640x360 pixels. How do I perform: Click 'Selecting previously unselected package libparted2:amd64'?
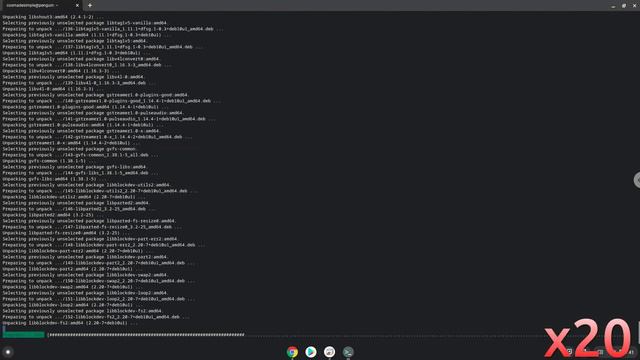pyautogui.click(x=76, y=203)
